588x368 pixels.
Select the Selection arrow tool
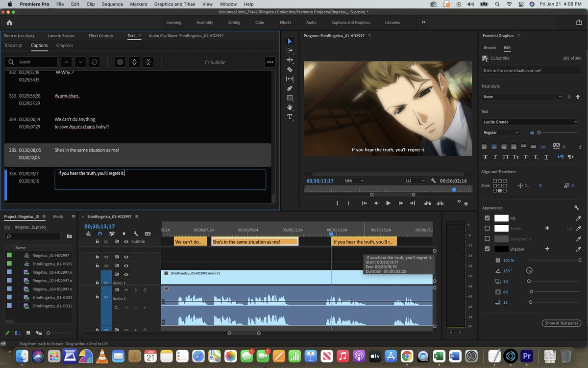[290, 41]
